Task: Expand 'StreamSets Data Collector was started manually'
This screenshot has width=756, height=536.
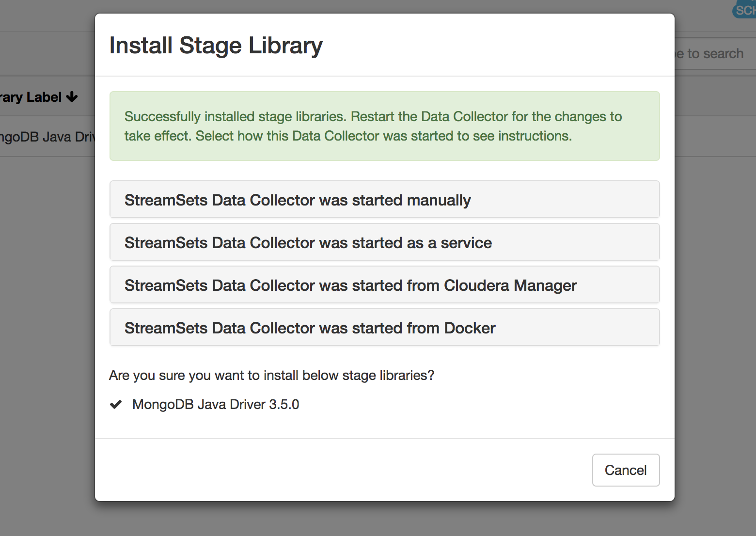Action: tap(384, 200)
